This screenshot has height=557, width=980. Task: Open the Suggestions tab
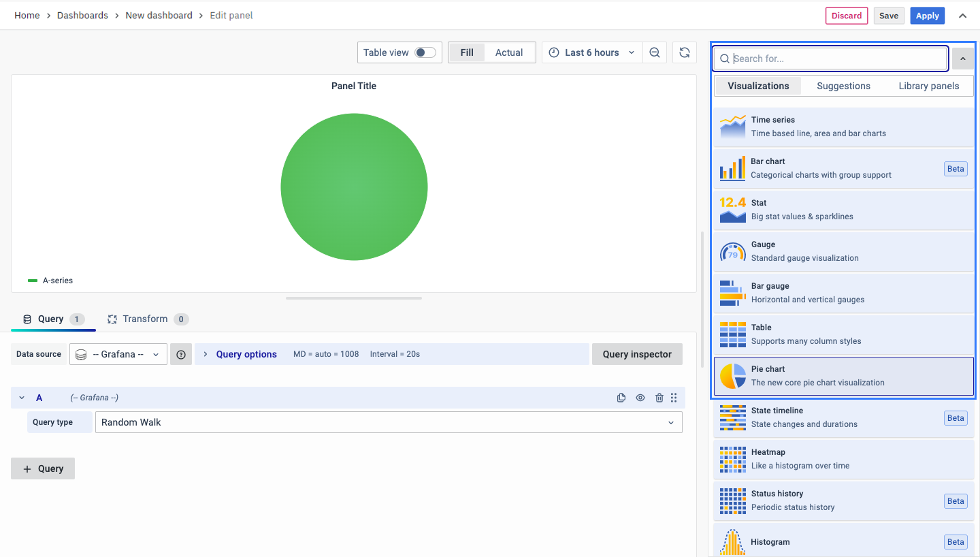843,86
